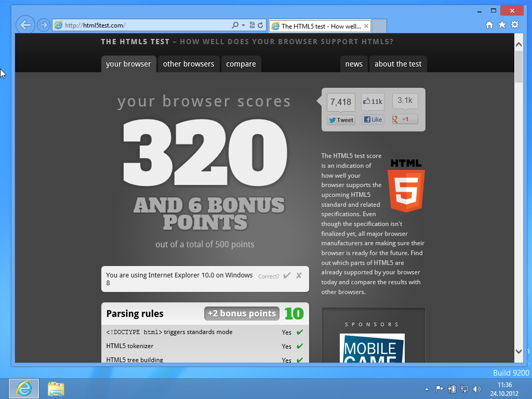Toggle compatibility view icon in address bar
Viewport: 532px width, 399px height.
pos(252,25)
